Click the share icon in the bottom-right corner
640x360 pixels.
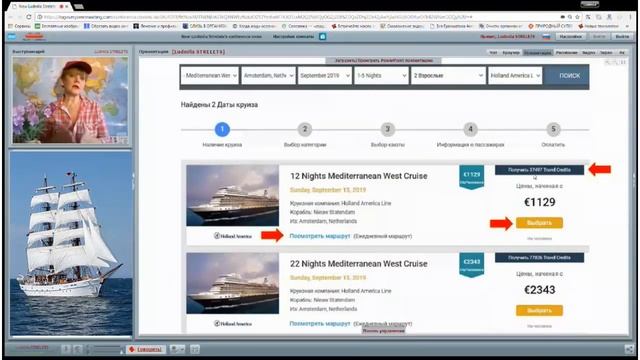point(629,349)
